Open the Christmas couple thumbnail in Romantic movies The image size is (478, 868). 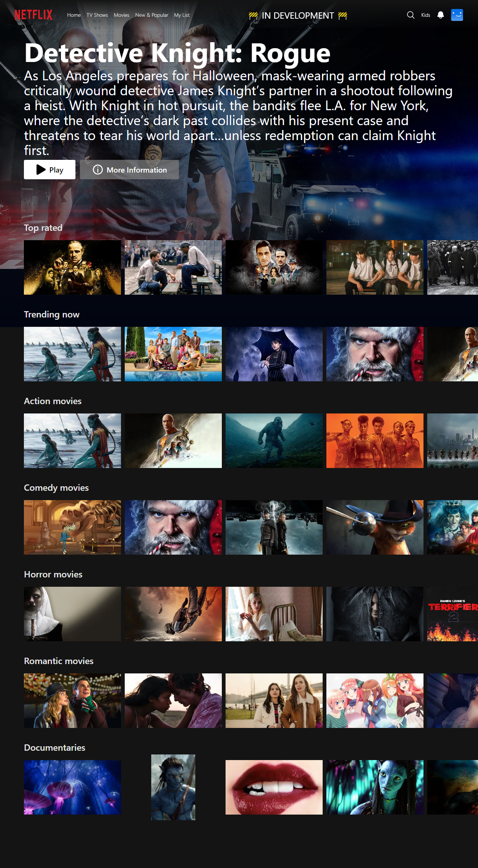(x=72, y=701)
